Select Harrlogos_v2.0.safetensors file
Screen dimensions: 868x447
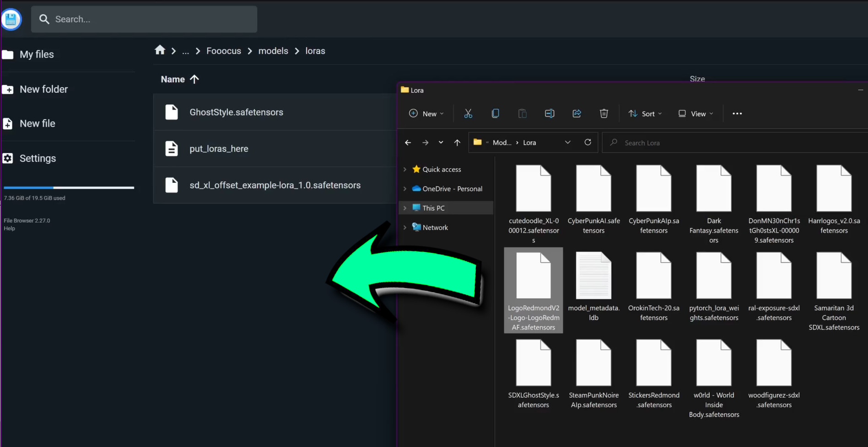[834, 200]
